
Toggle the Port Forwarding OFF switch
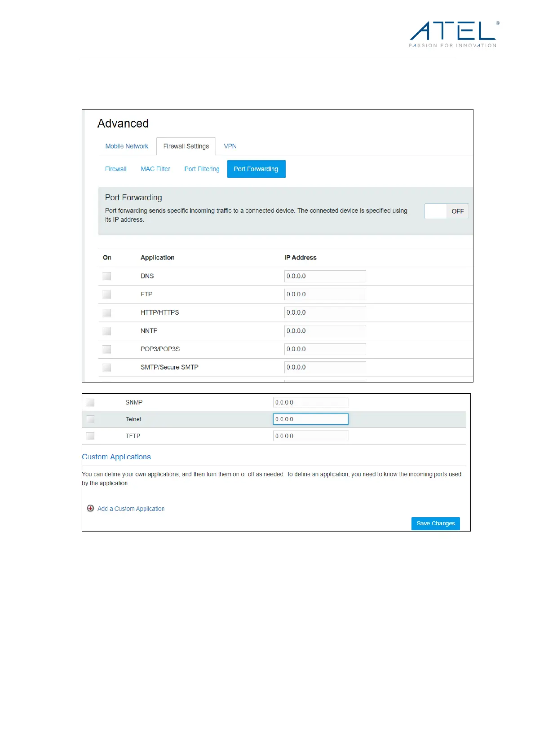pyautogui.click(x=447, y=211)
